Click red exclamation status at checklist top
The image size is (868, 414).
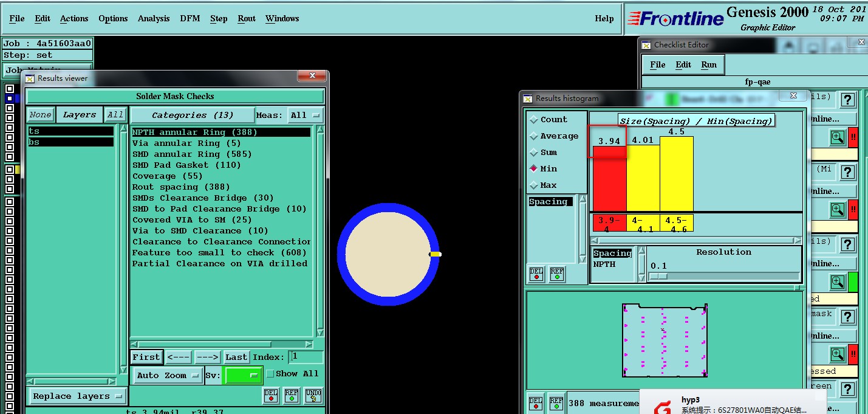853,137
